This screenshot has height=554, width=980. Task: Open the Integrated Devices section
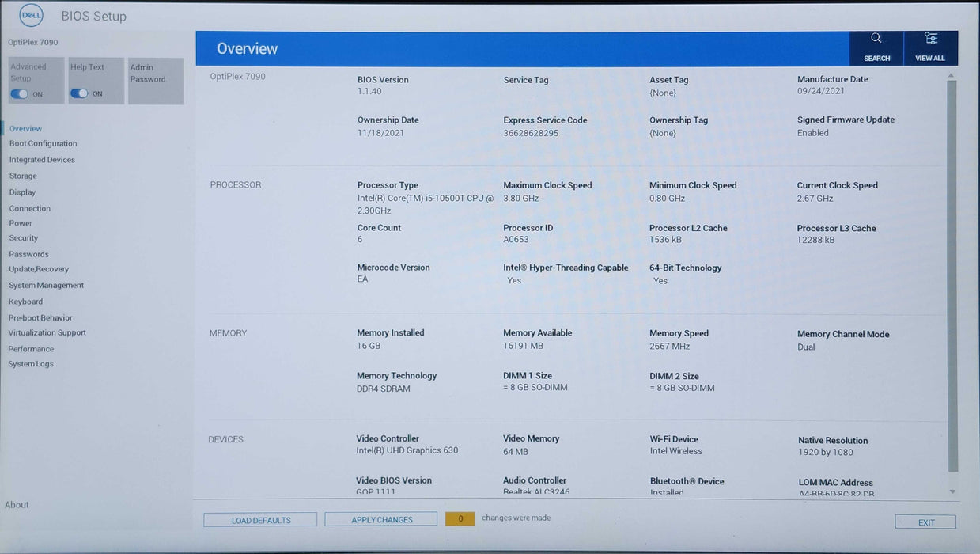[42, 160]
